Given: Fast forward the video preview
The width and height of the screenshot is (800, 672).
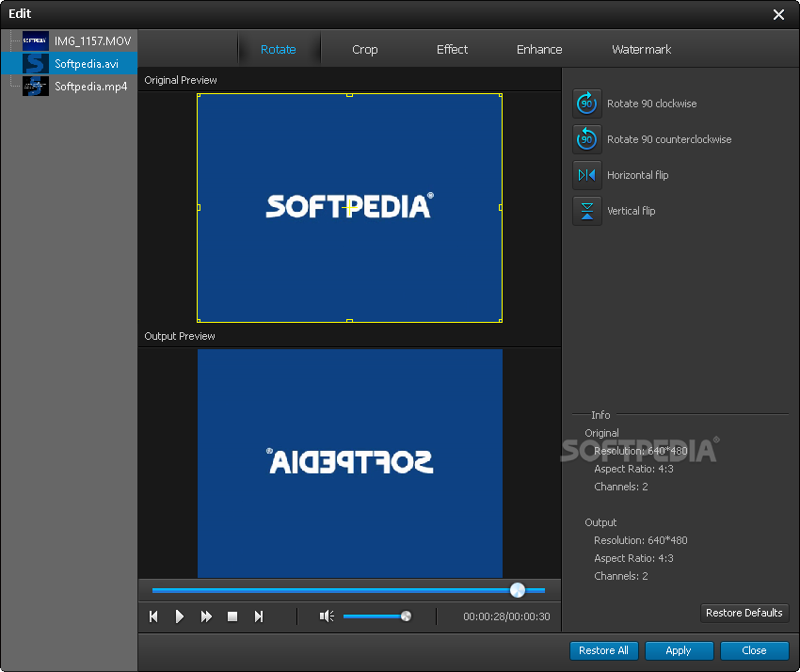Looking at the screenshot, I should 206,616.
